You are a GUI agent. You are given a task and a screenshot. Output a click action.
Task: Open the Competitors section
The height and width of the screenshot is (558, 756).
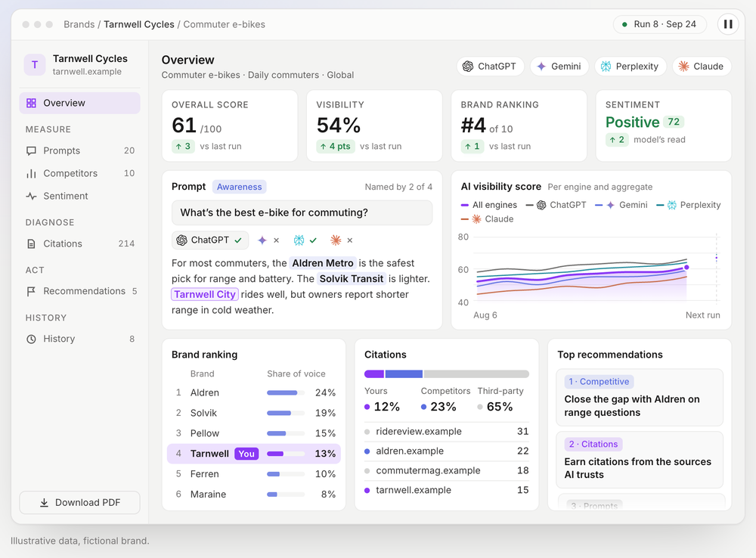[79, 173]
